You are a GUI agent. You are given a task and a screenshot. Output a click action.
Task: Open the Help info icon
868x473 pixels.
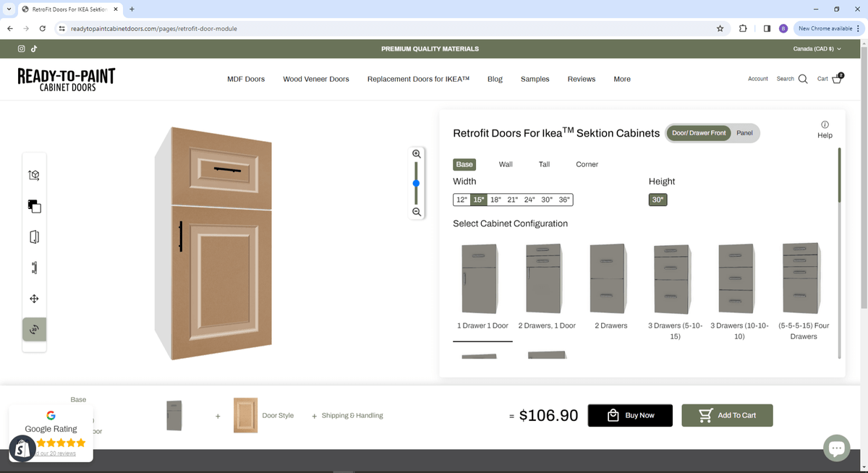[x=825, y=124]
